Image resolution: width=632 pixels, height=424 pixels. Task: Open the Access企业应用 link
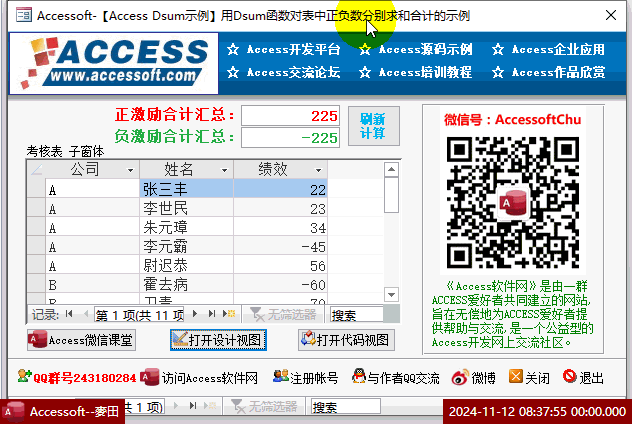(548, 50)
